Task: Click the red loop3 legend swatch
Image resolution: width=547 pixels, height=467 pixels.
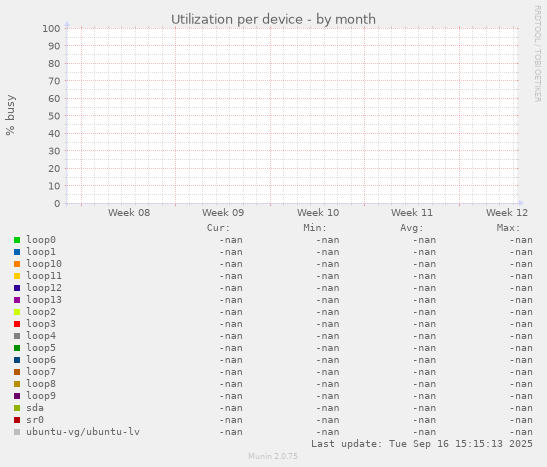Action: pyautogui.click(x=17, y=324)
